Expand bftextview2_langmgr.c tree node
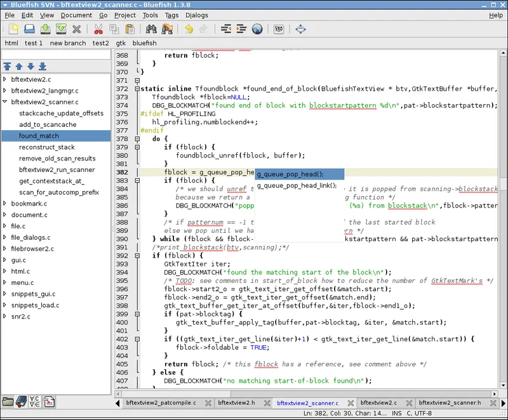The width and height of the screenshot is (508, 420). coord(4,90)
